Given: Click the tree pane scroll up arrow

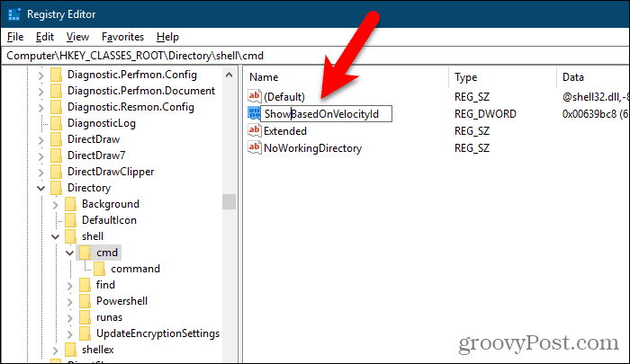Looking at the screenshot, I should pos(229,75).
